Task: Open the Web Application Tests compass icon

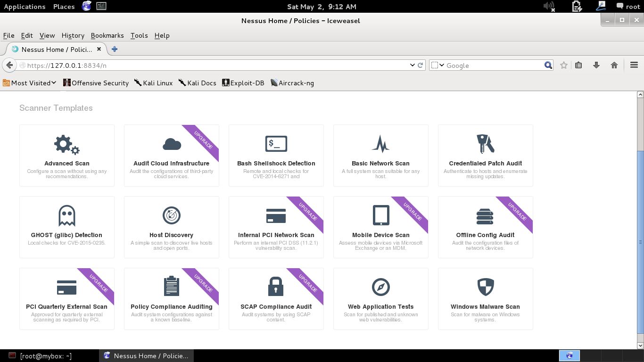Action: [381, 287]
